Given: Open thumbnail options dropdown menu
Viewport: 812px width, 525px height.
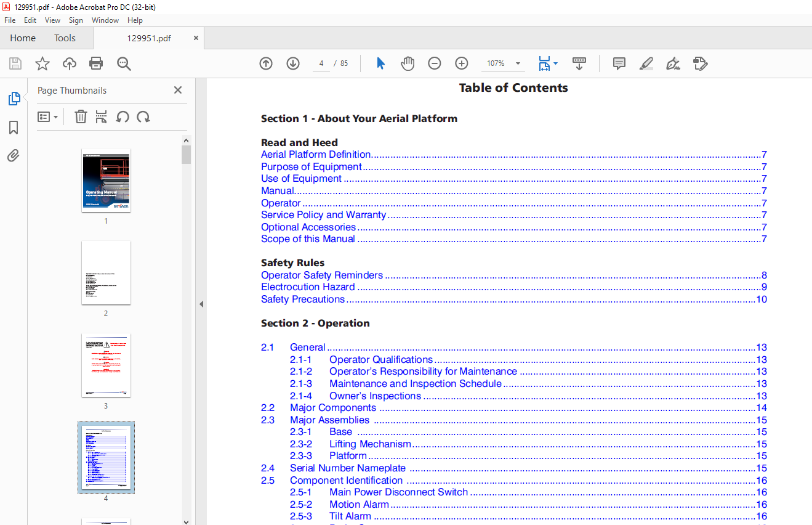Looking at the screenshot, I should pyautogui.click(x=47, y=116).
